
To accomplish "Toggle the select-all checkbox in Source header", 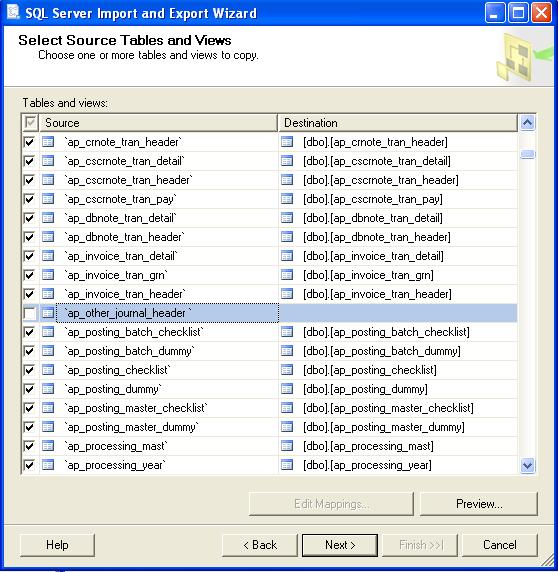I will click(x=30, y=123).
